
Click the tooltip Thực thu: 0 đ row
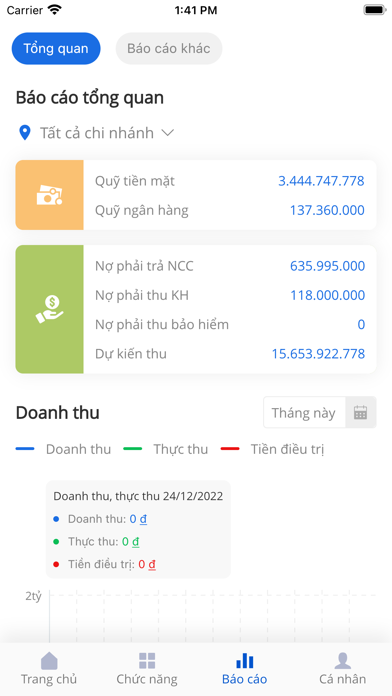pyautogui.click(x=96, y=542)
